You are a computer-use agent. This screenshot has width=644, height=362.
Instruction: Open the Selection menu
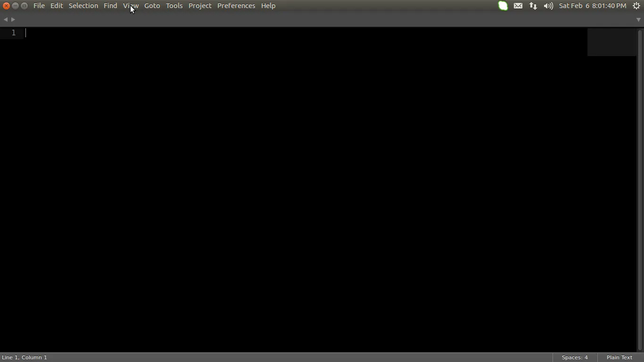click(83, 6)
